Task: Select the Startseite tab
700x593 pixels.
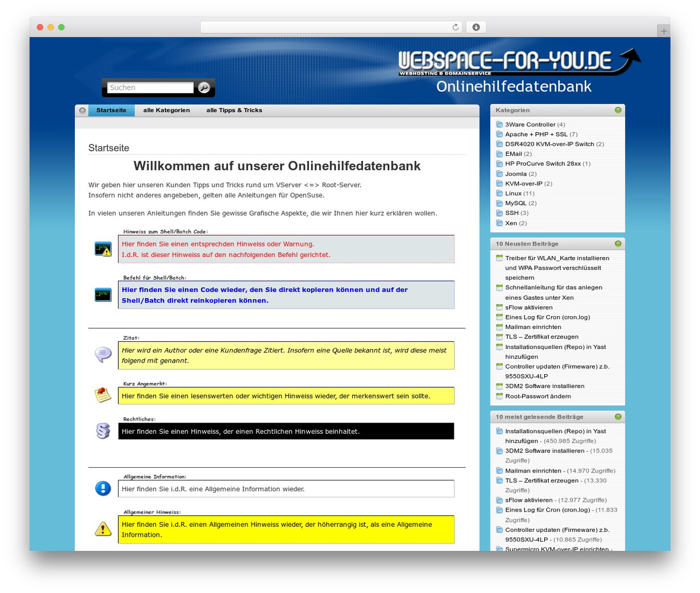Action: [x=112, y=111]
